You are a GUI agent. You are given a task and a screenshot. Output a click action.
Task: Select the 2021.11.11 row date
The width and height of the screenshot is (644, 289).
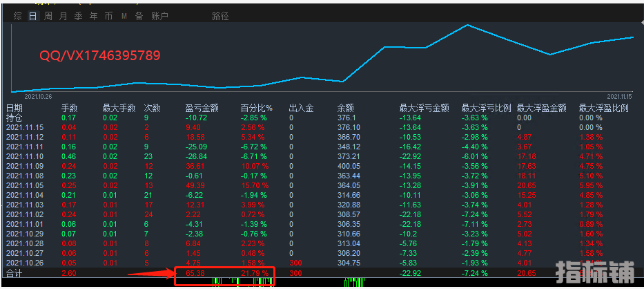tap(25, 147)
